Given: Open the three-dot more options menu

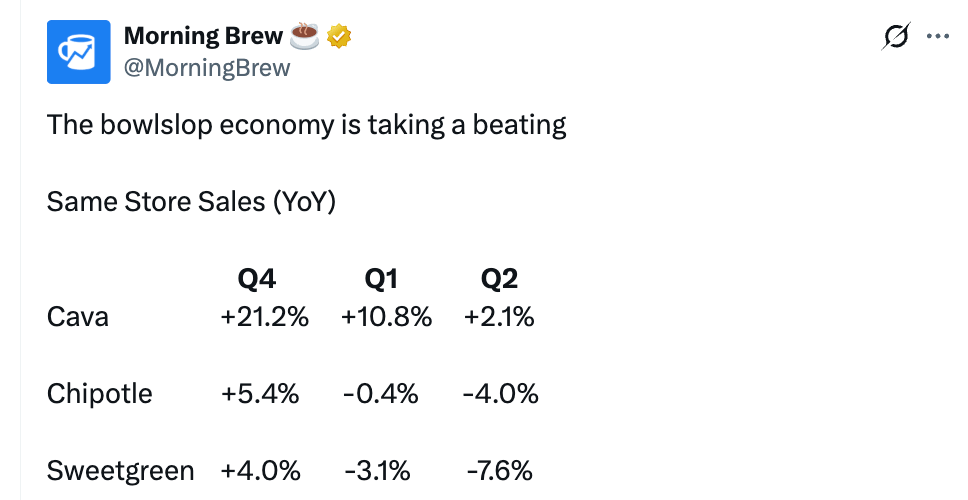Looking at the screenshot, I should click(938, 36).
